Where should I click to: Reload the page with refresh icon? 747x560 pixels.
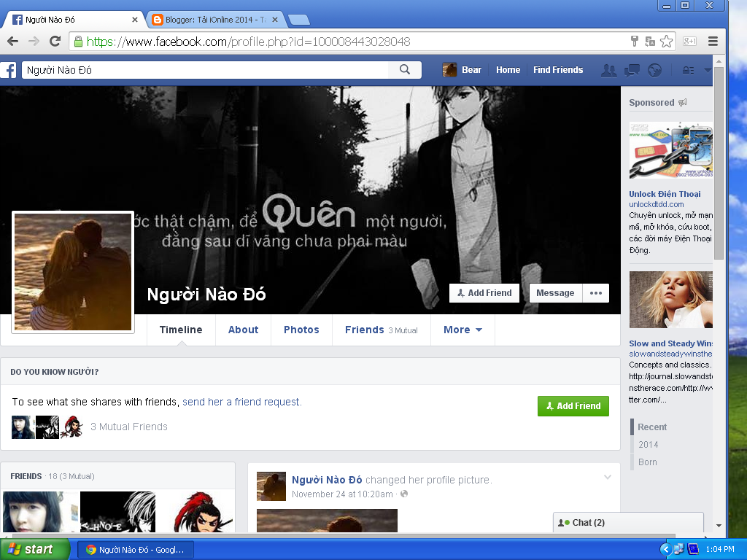point(55,42)
